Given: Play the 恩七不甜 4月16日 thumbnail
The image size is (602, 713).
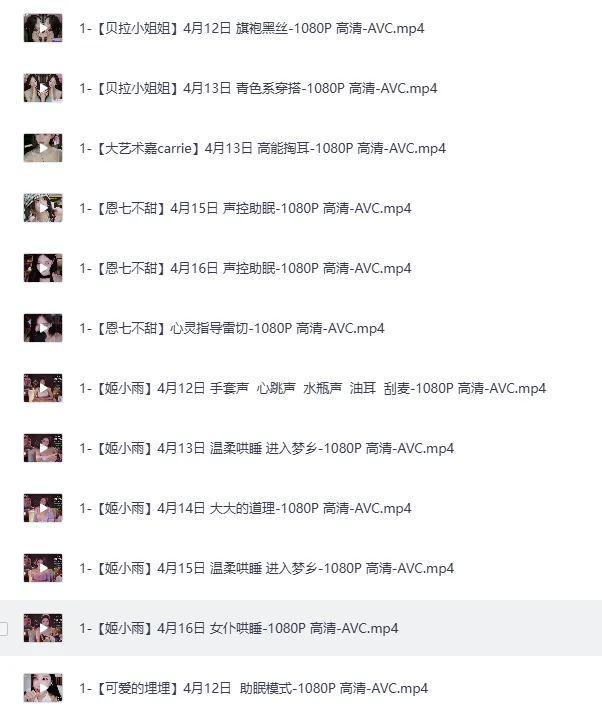Looking at the screenshot, I should click(43, 268).
